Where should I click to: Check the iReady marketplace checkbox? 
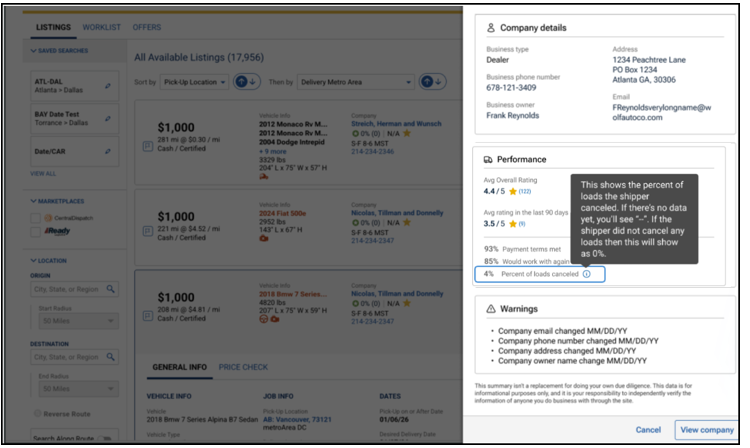click(35, 232)
